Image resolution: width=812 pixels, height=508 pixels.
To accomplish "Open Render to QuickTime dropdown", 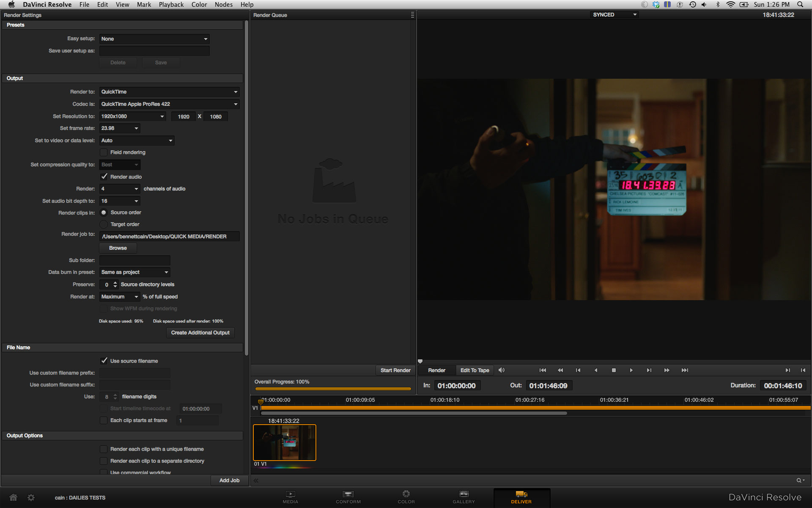I will (170, 92).
